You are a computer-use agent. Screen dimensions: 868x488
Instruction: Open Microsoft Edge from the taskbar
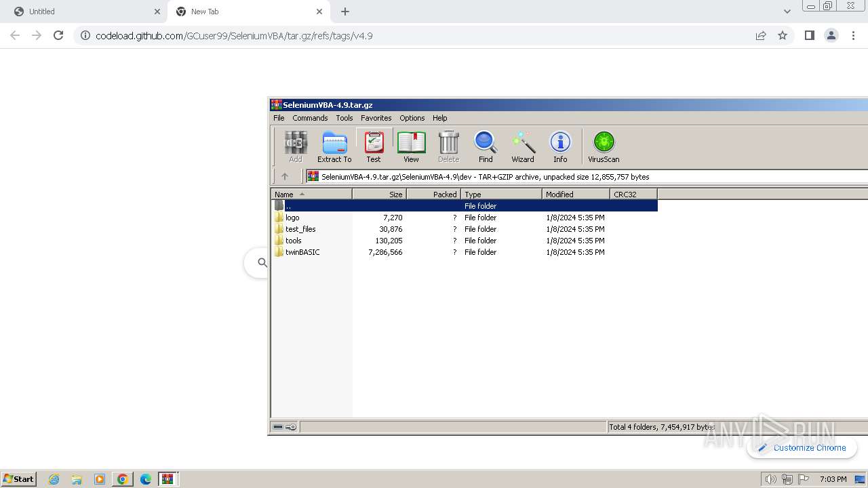pos(145,479)
